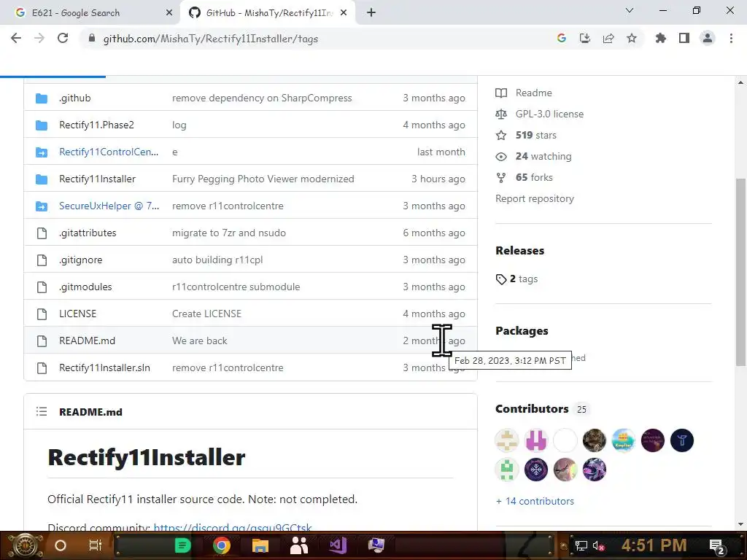Open 'migrate to 7zr and nsudo' commit
This screenshot has height=560, width=747.
pos(228,233)
